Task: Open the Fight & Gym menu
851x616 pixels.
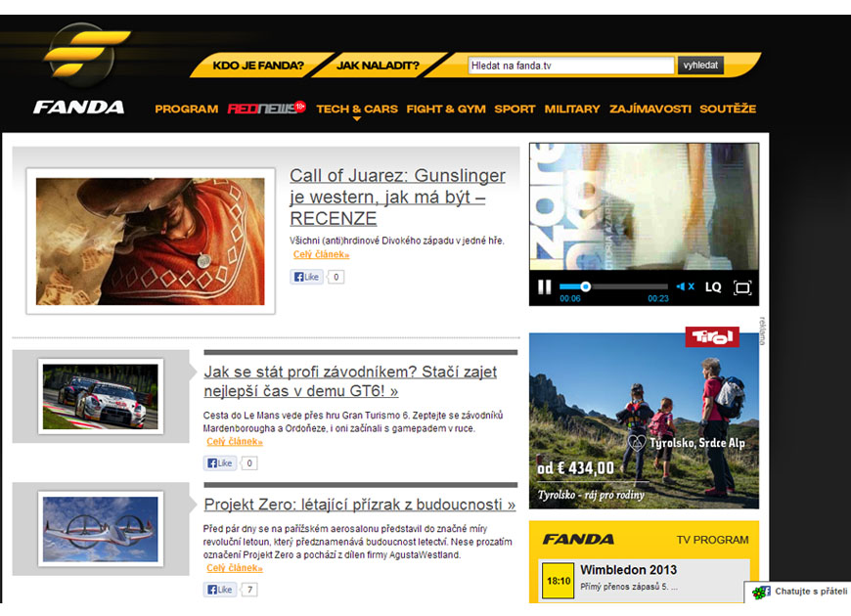Action: tap(445, 110)
